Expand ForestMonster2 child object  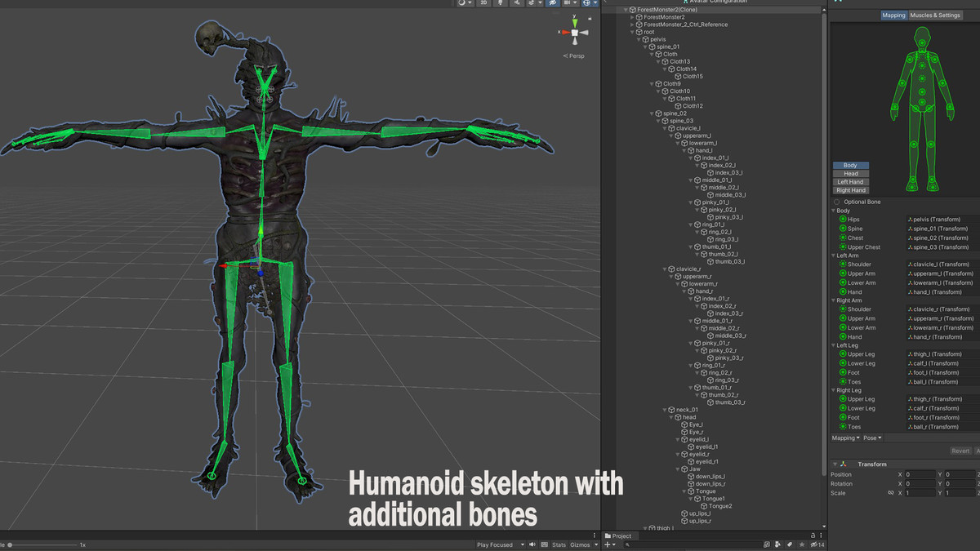click(634, 17)
